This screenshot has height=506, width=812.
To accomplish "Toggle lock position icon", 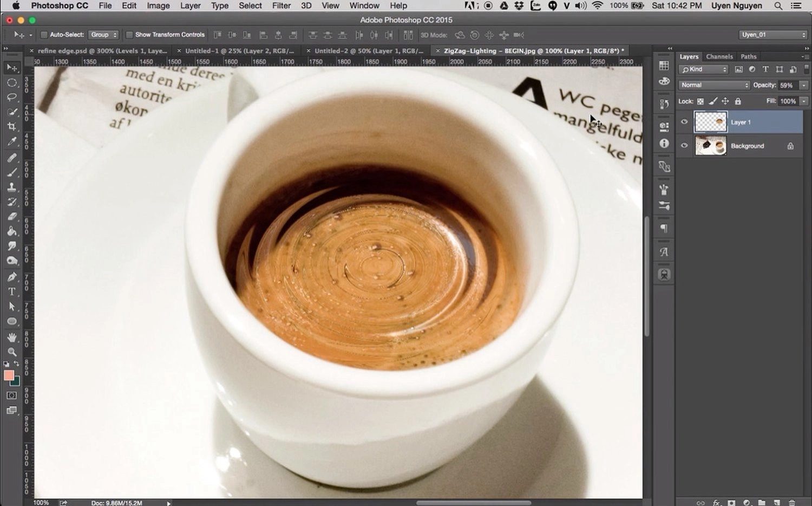I will (725, 101).
